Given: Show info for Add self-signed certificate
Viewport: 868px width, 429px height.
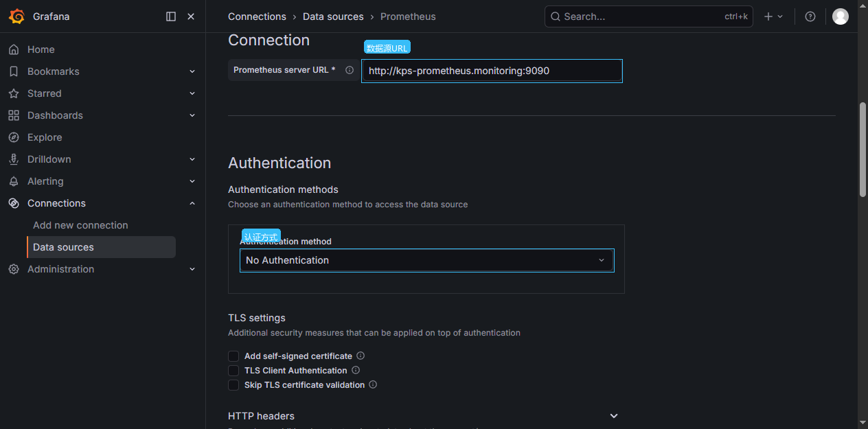Looking at the screenshot, I should (x=361, y=356).
